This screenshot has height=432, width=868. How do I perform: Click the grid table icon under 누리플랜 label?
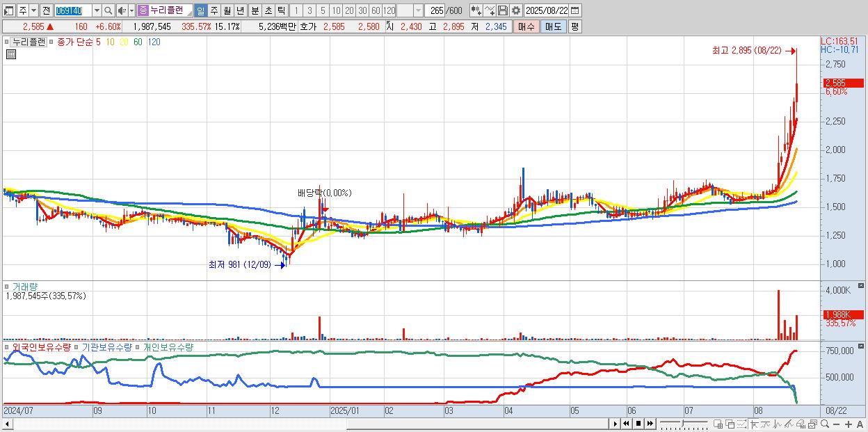click(x=10, y=54)
